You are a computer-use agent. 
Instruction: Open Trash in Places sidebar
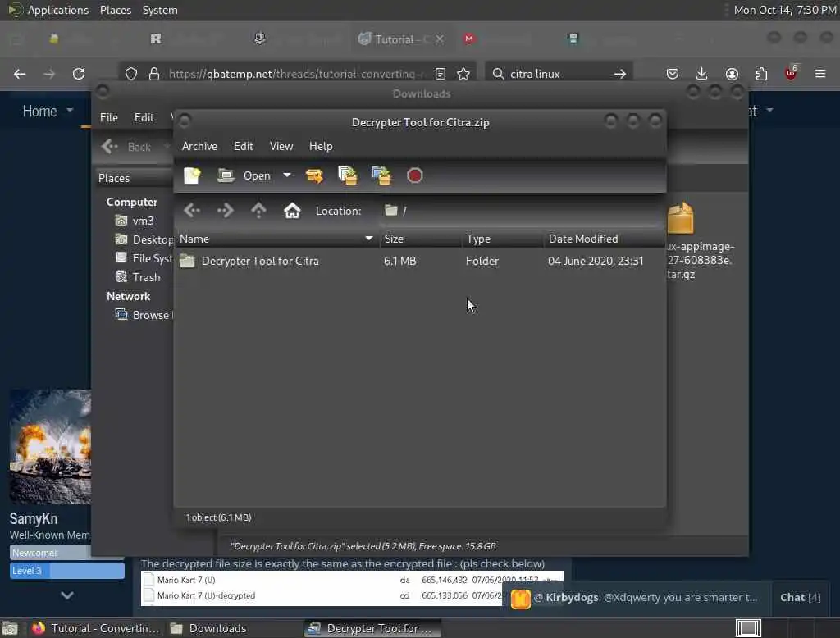tap(138, 277)
